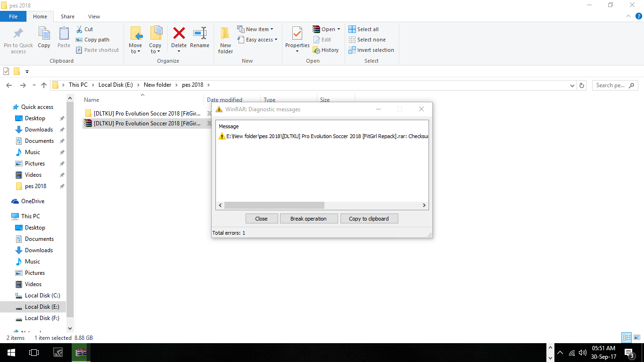Open the address bar history dropdown

coord(572,85)
